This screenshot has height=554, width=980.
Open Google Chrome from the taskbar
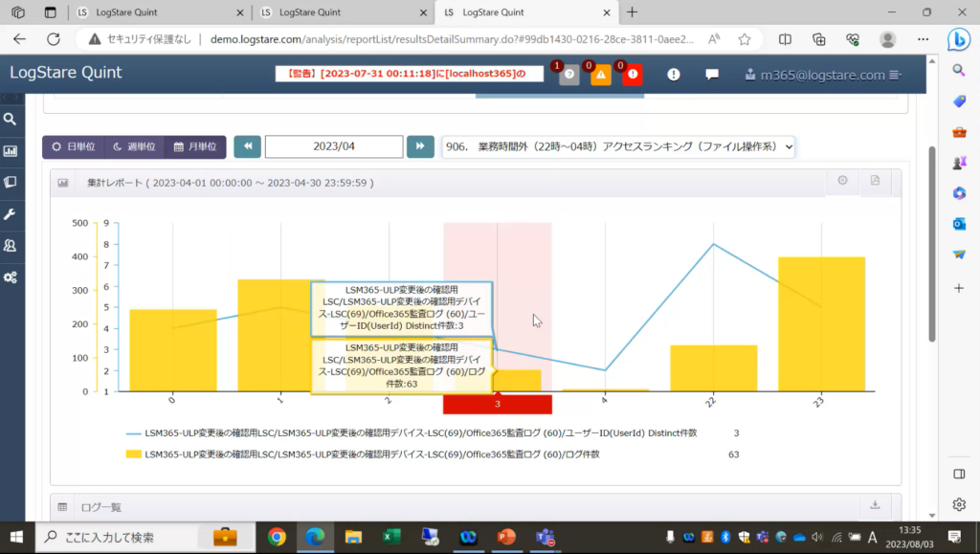[277, 537]
